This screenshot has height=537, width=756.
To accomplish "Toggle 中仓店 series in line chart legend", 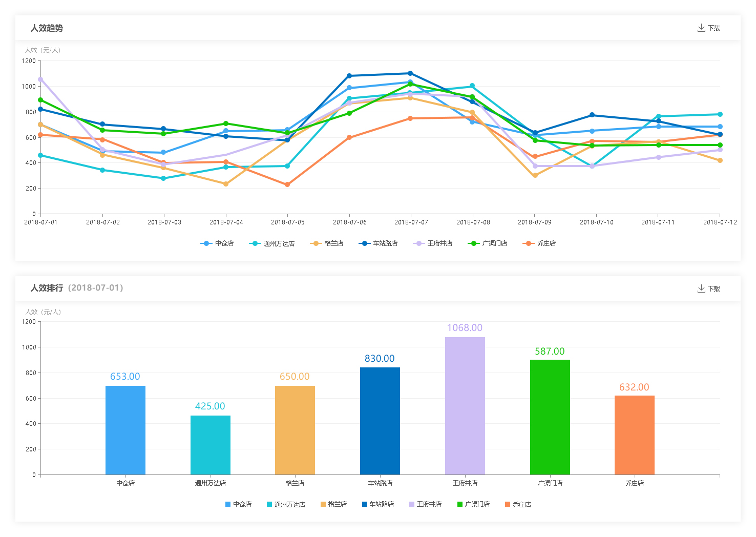I will (217, 243).
